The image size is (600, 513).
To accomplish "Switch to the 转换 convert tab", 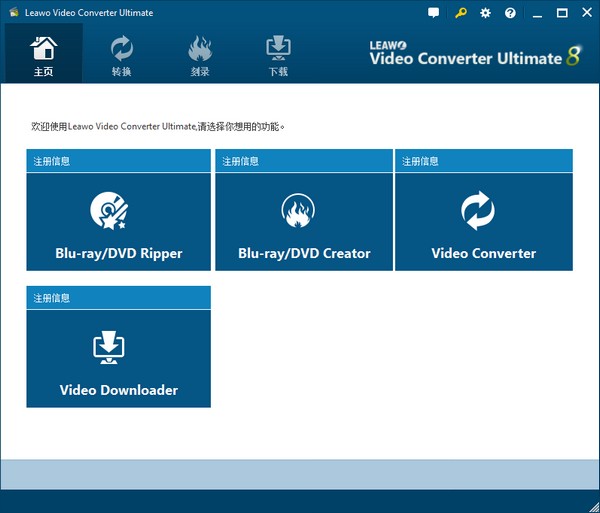I will click(122, 55).
